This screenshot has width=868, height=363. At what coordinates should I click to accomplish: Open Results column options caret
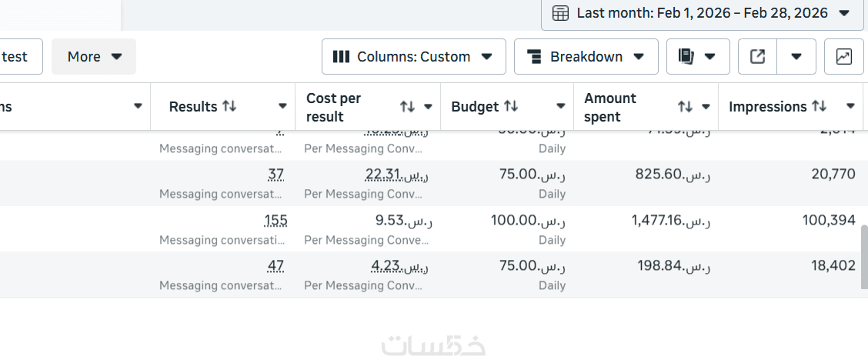(x=283, y=106)
